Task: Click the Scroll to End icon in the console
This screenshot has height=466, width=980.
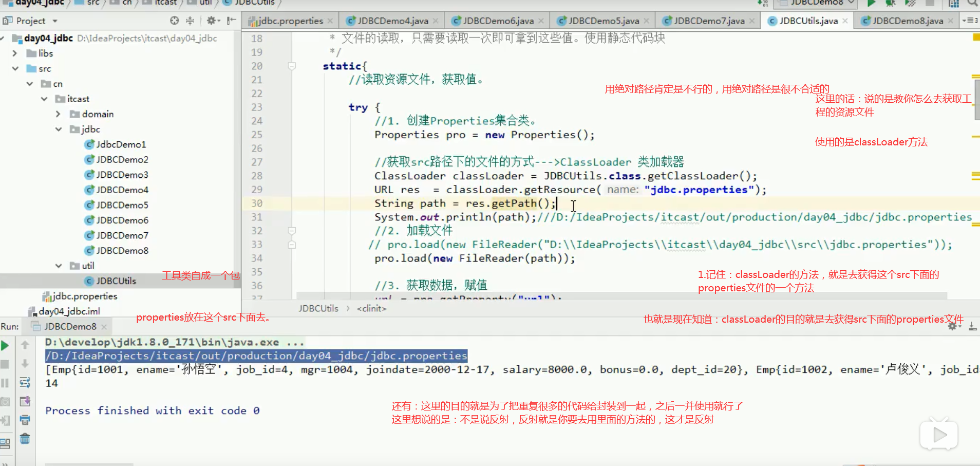Action: pyautogui.click(x=25, y=401)
